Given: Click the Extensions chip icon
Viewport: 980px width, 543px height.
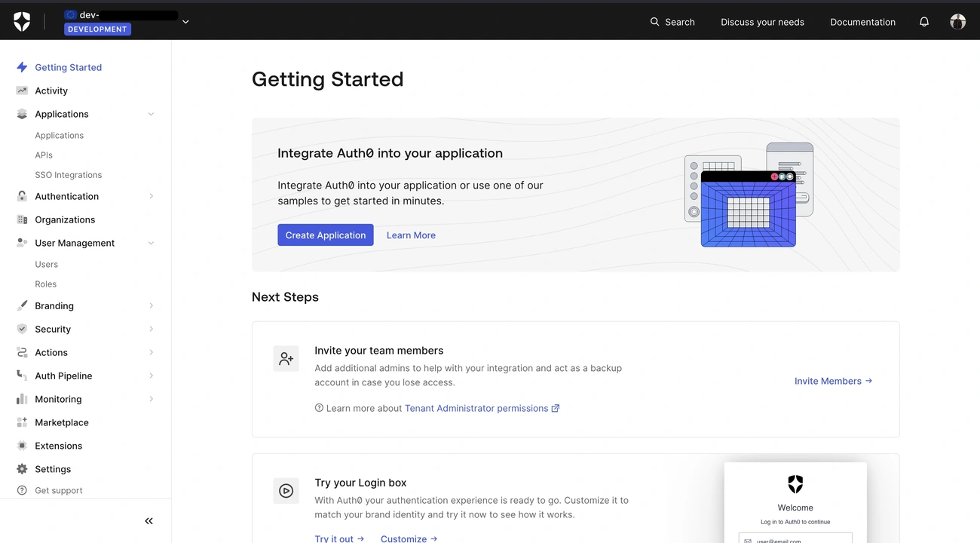Looking at the screenshot, I should [x=22, y=446].
